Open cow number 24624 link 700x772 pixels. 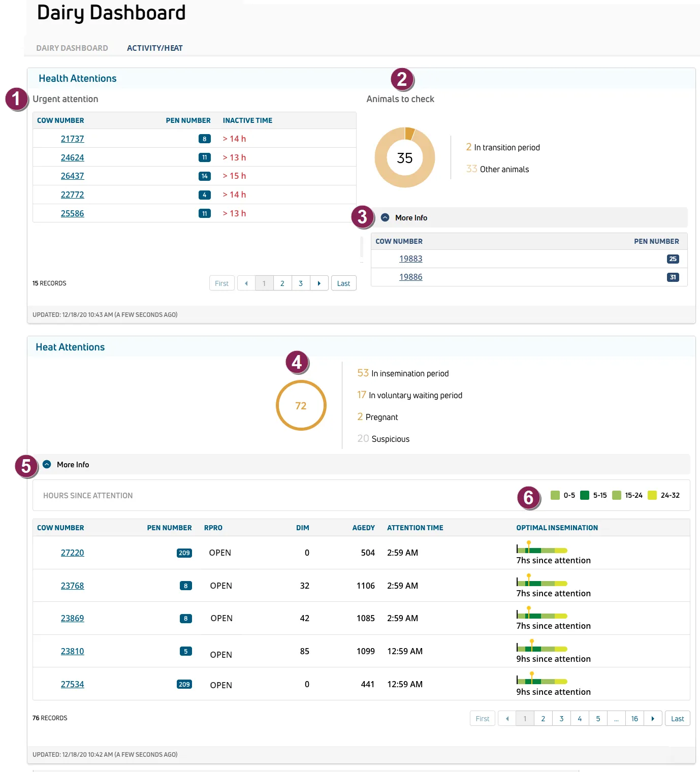73,157
